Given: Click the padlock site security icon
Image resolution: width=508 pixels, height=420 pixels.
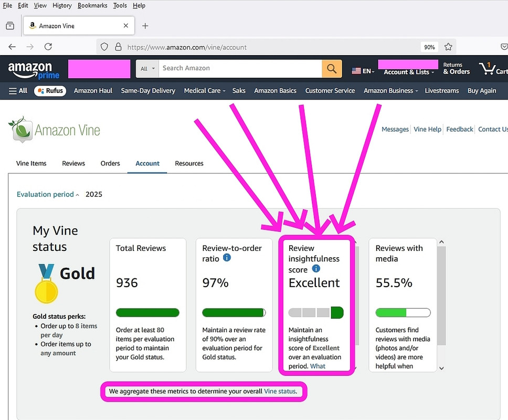Looking at the screenshot, I should point(118,47).
